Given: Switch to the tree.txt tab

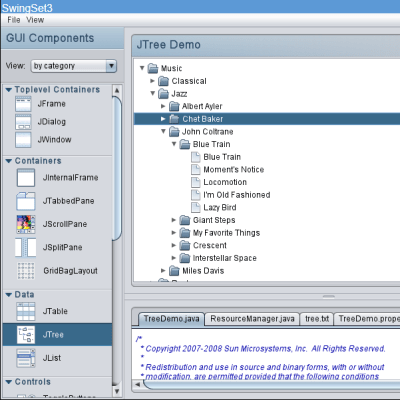Looking at the screenshot, I should click(317, 319).
